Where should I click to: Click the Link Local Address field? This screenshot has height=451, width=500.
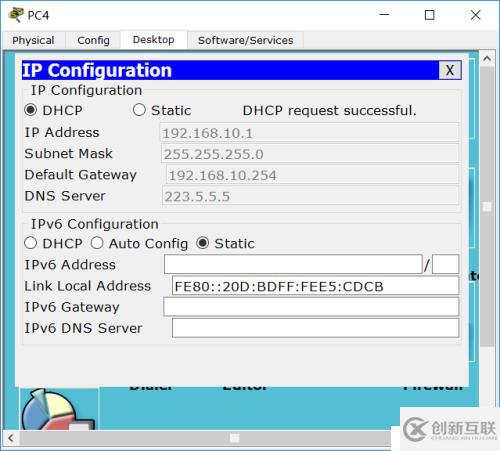point(315,286)
